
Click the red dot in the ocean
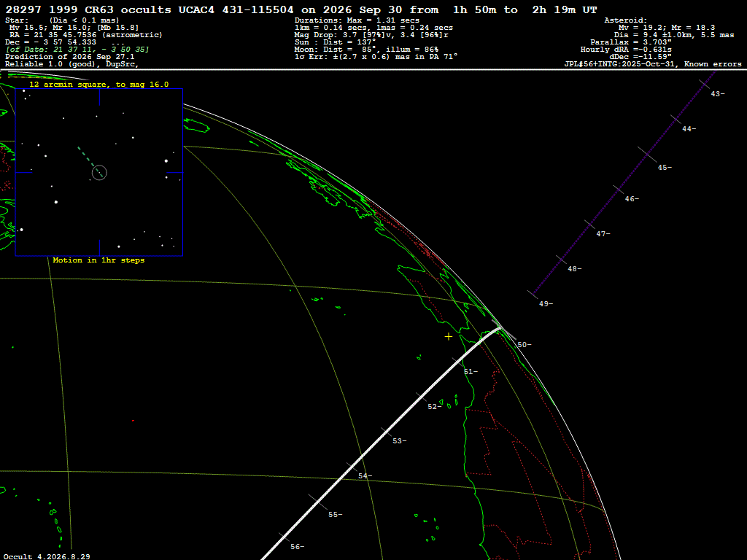pyautogui.click(x=133, y=421)
